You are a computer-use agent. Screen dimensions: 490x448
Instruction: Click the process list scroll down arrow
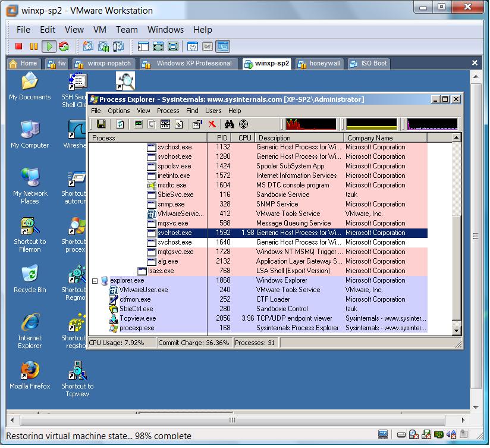pyautogui.click(x=456, y=331)
